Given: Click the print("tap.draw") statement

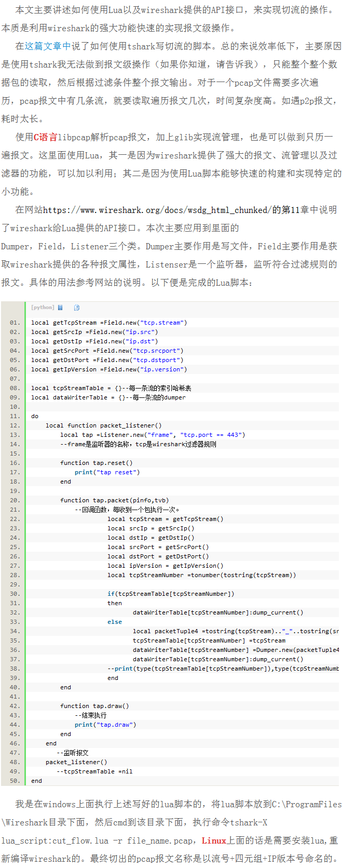Looking at the screenshot, I should [105, 725].
